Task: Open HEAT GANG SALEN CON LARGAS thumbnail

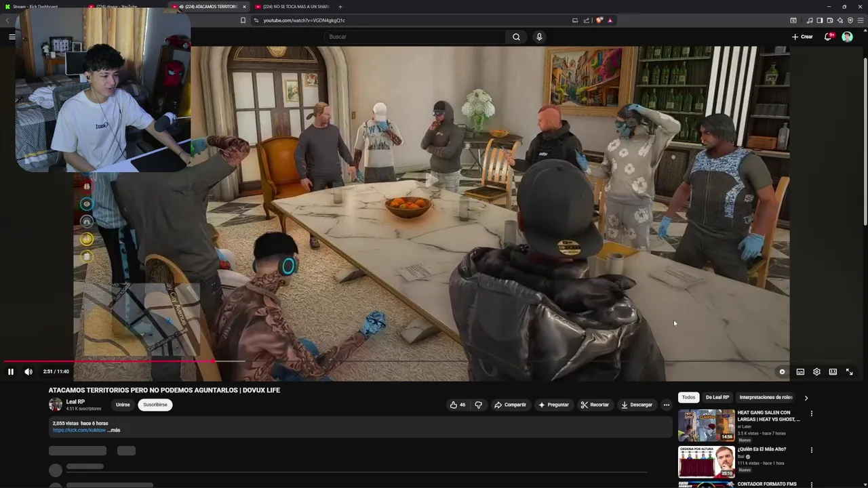Action: [706, 426]
